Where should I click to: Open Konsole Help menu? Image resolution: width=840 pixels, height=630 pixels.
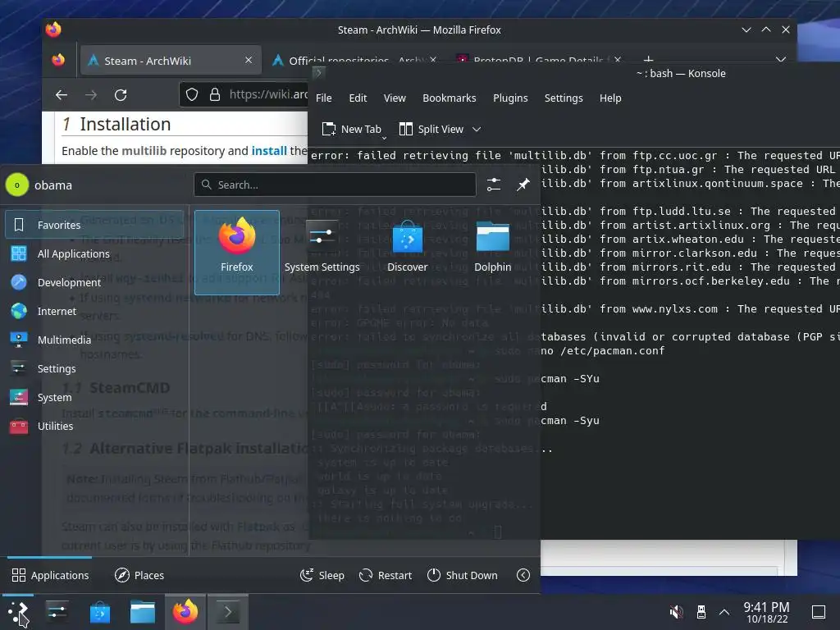(610, 98)
